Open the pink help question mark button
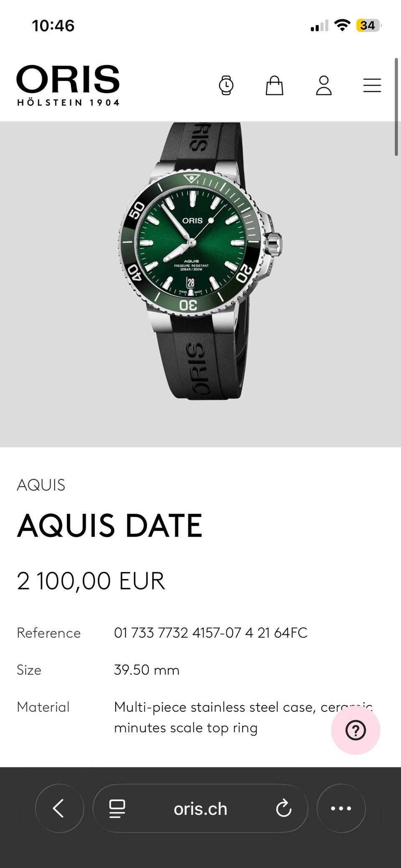 pos(355,730)
